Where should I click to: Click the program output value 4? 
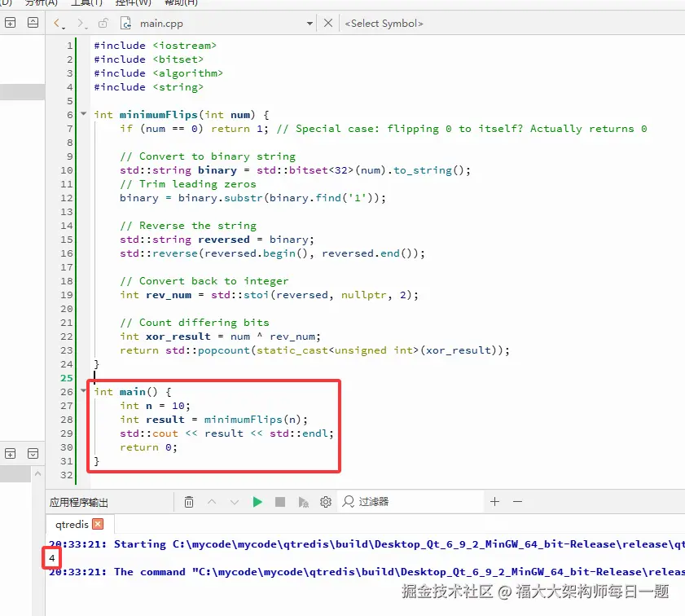pos(51,558)
